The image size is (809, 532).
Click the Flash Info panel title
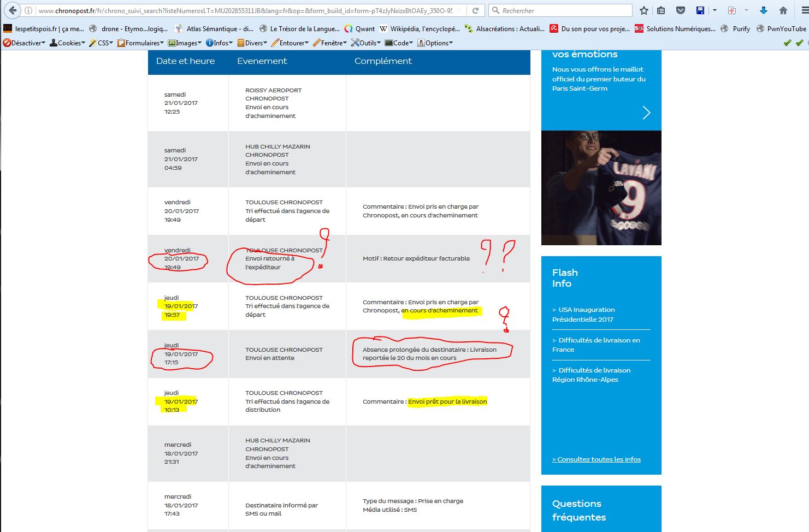coord(565,278)
